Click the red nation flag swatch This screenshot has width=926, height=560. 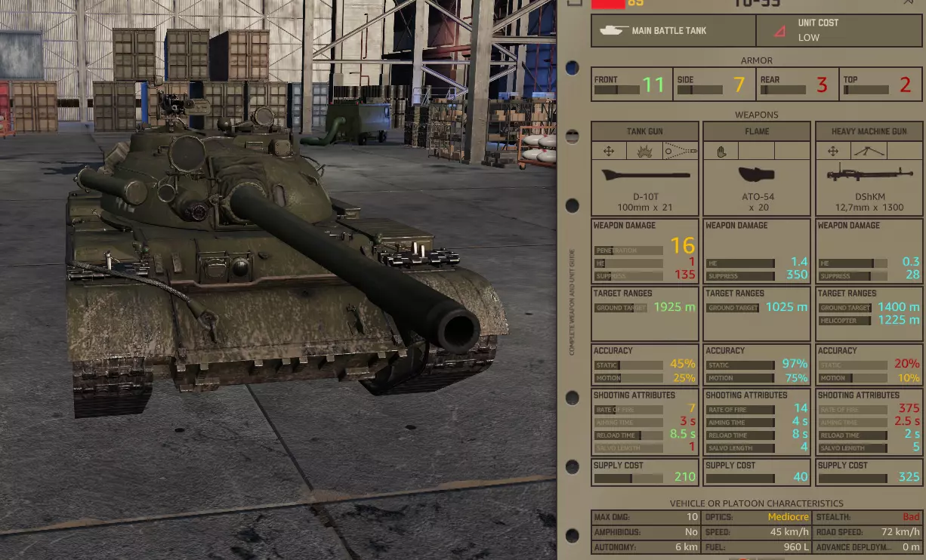(x=607, y=3)
